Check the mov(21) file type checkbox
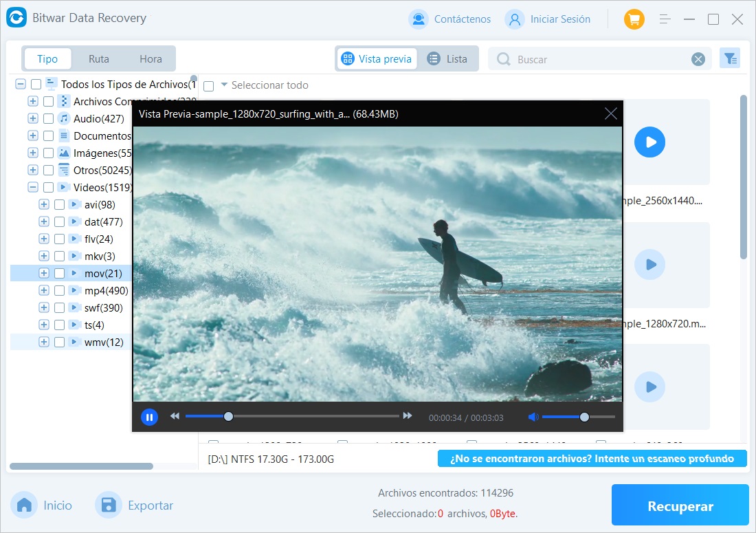 tap(59, 273)
